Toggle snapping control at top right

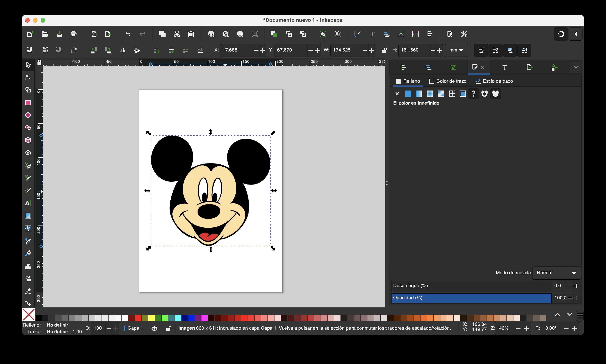click(561, 34)
